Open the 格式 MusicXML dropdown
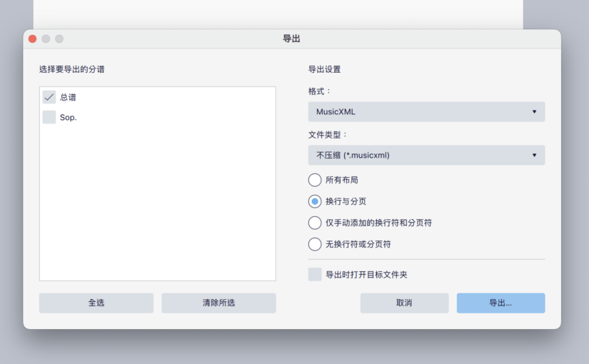The image size is (589, 364). 426,112
